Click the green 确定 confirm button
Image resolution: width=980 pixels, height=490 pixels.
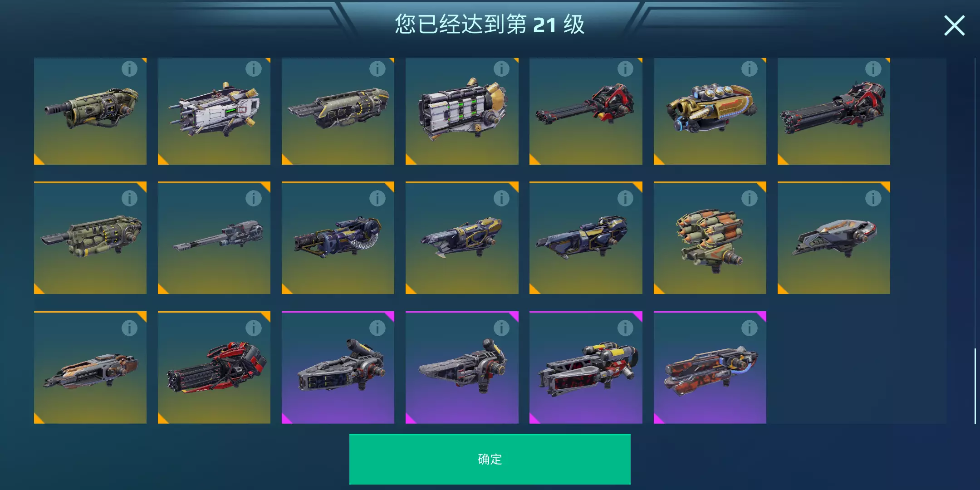(490, 459)
